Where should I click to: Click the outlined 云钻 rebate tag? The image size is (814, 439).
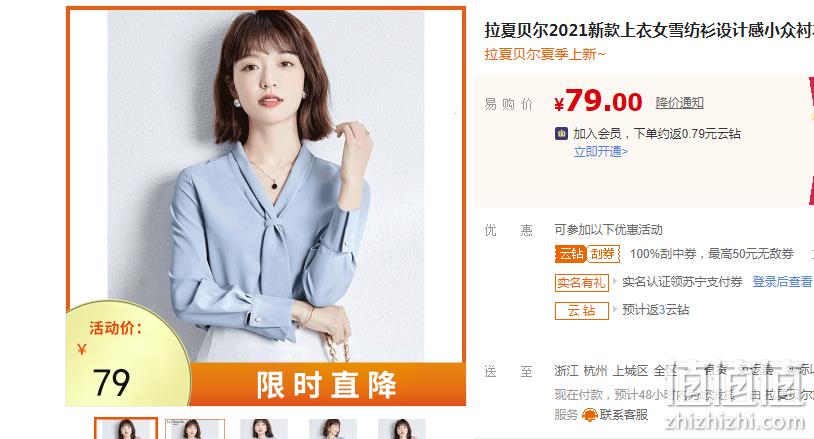click(x=581, y=310)
